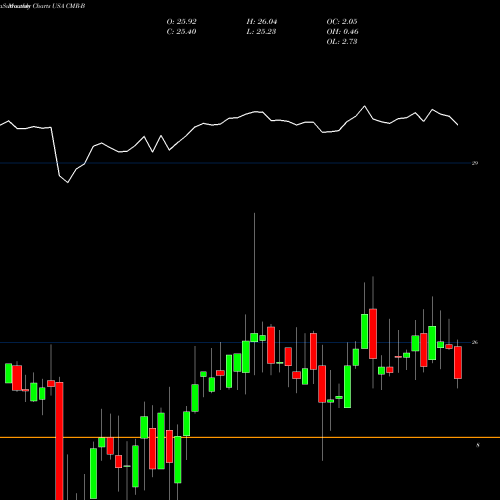Click the last red candlestick on the right
The width and height of the screenshot is (500, 500).
(x=458, y=363)
